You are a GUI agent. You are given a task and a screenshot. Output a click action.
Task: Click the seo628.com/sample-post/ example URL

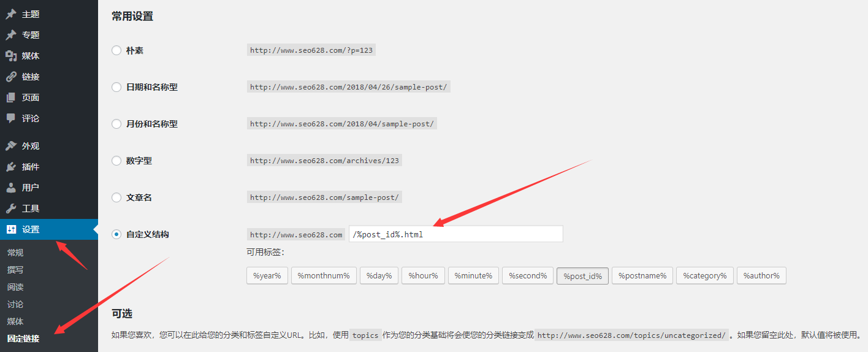pyautogui.click(x=325, y=197)
